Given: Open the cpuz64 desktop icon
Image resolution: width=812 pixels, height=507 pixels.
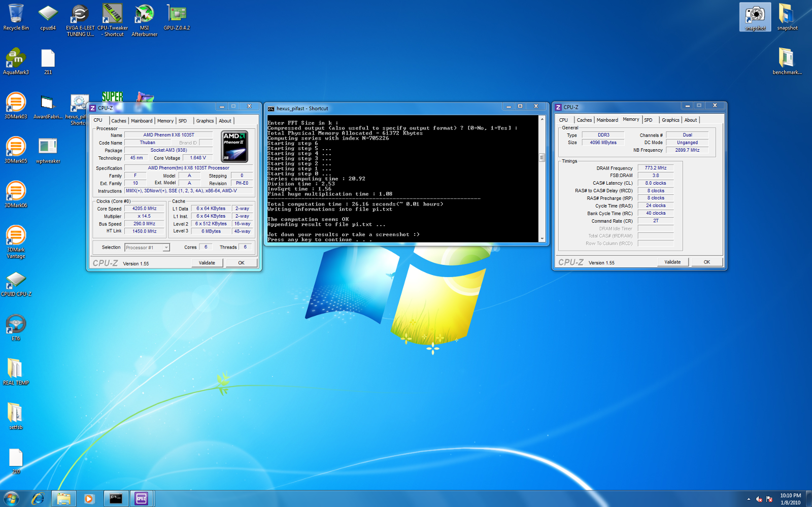Looking at the screenshot, I should point(48,18).
